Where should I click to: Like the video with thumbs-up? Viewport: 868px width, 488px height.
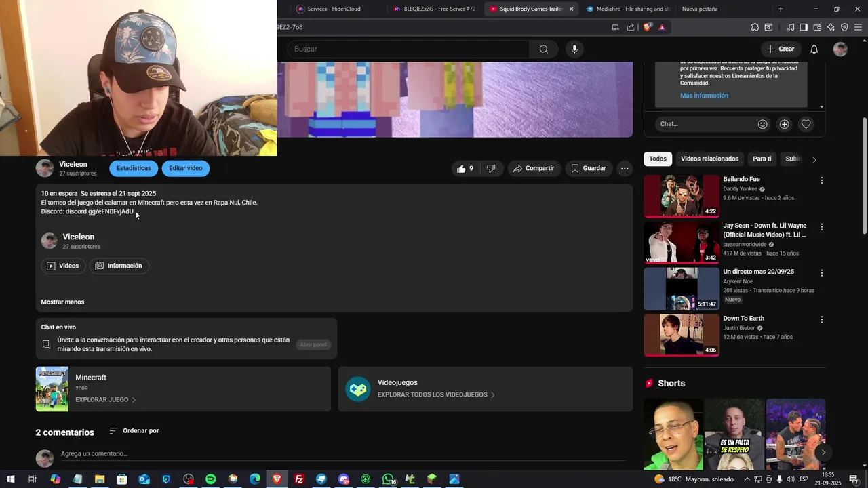tap(466, 168)
